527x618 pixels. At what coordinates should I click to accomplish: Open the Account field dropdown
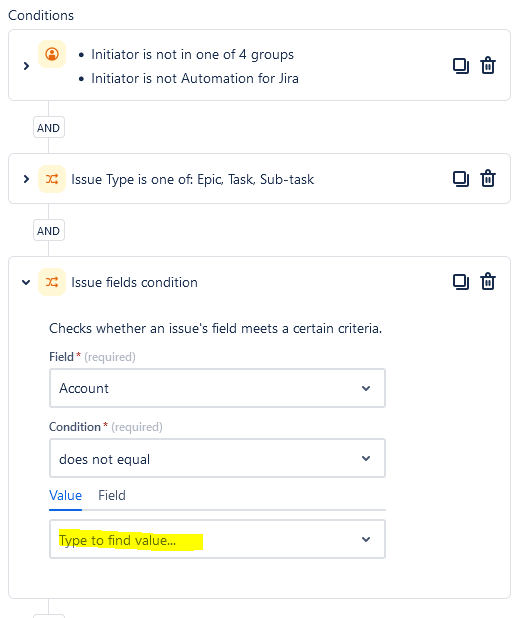pos(217,388)
